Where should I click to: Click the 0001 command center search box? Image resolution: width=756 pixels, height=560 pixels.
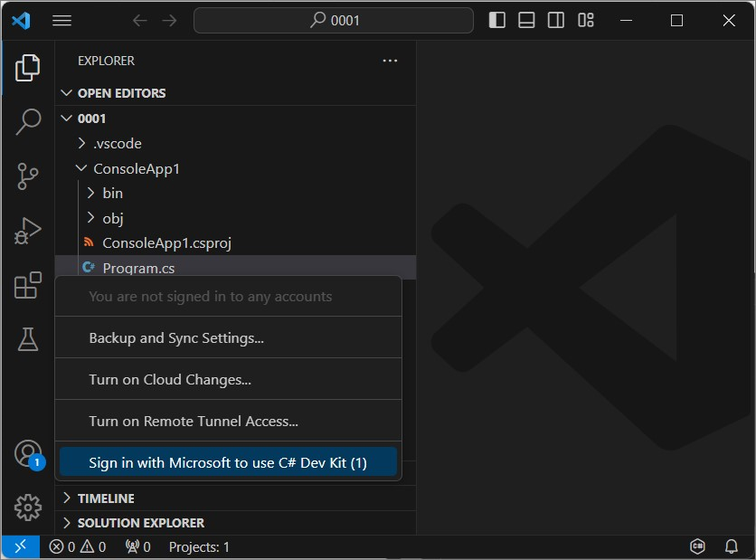click(x=333, y=20)
